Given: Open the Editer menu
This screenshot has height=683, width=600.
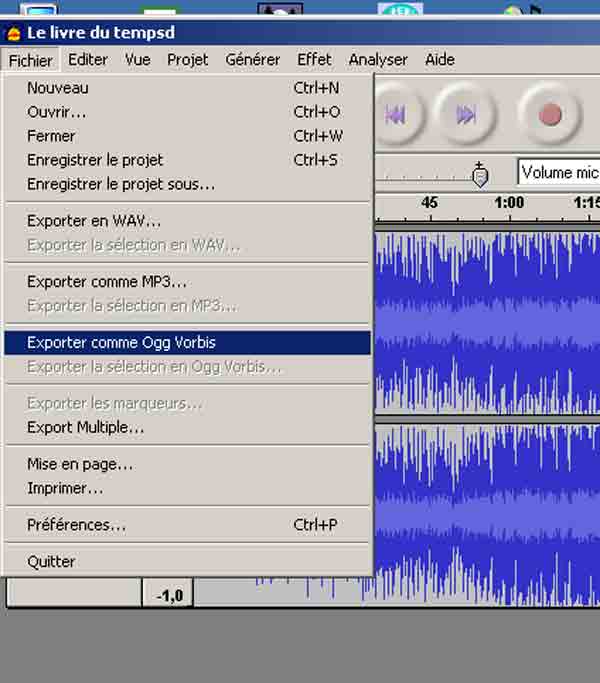Looking at the screenshot, I should click(x=88, y=60).
